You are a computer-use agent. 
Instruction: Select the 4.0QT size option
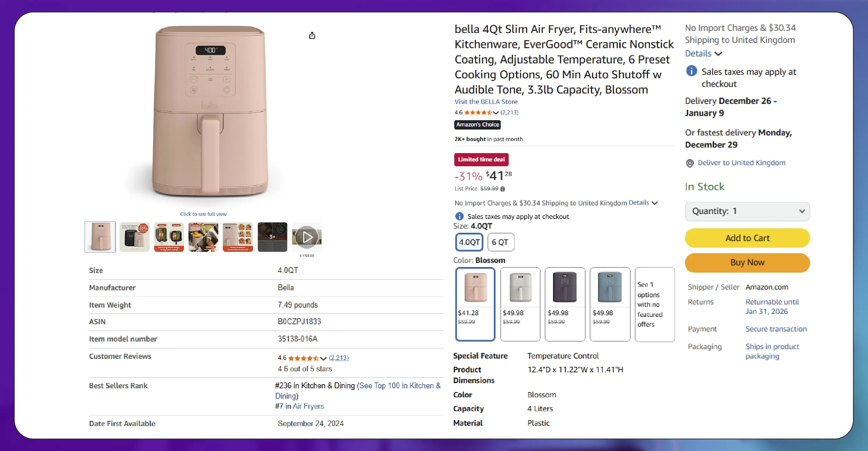click(x=469, y=242)
